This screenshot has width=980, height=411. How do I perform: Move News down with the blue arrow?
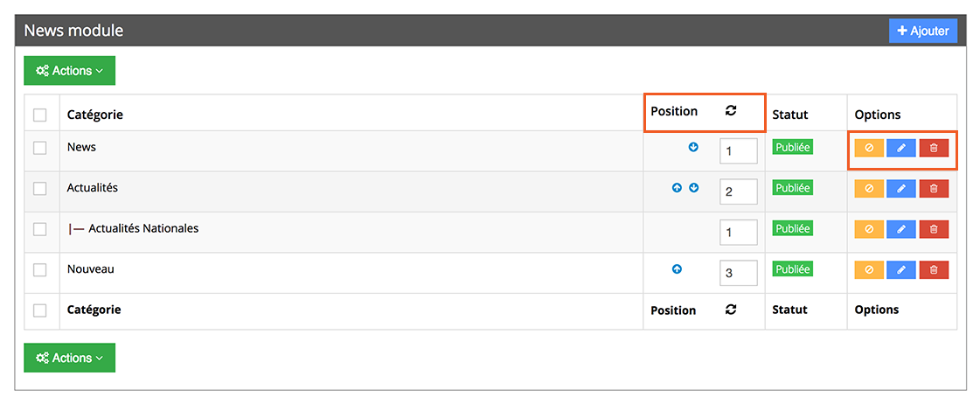(693, 147)
